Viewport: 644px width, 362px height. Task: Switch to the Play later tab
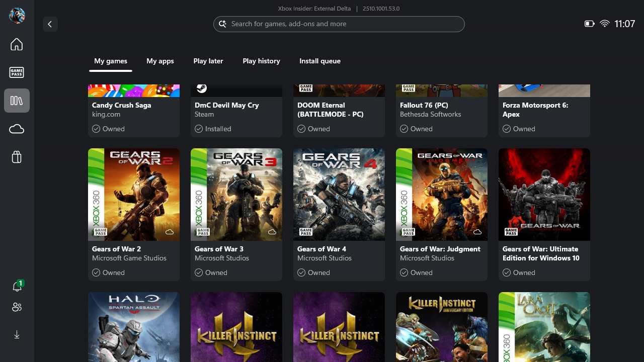[x=208, y=61]
